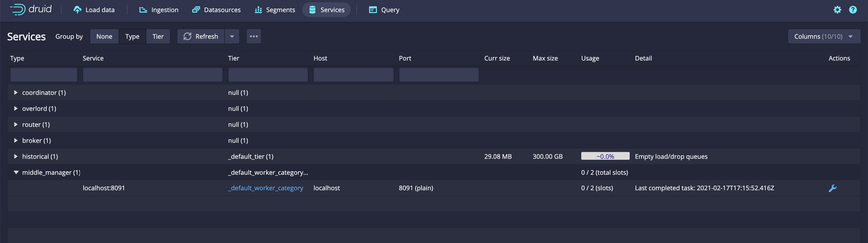Sort by the Port column header
The width and height of the screenshot is (868, 243).
click(x=405, y=58)
